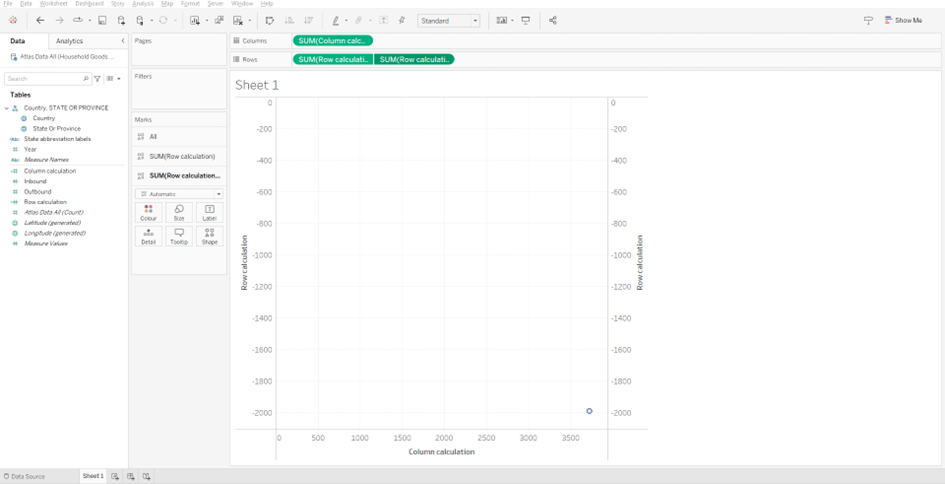
Task: Click the Data Guide icon beside Show Me
Action: pos(868,20)
